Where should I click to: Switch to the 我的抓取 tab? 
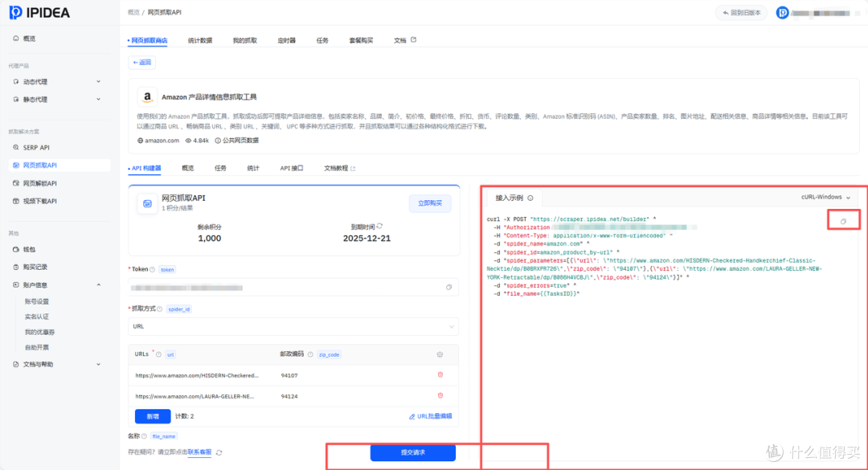coord(244,40)
